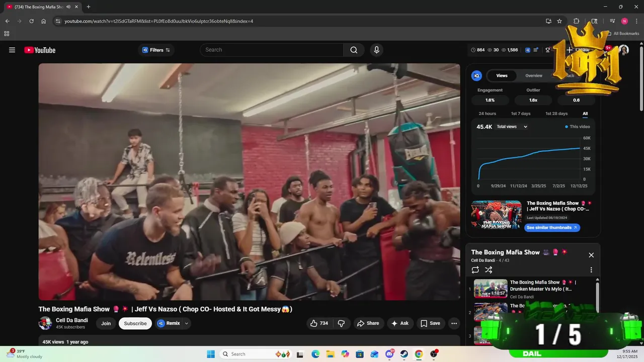Click the video player to pause
This screenshot has height=362, width=644.
click(249, 182)
